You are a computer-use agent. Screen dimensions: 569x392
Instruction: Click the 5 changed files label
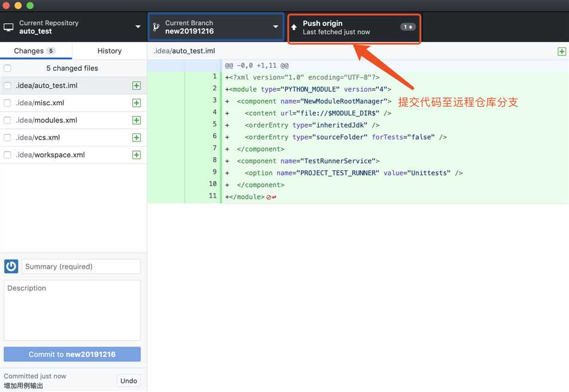[72, 68]
